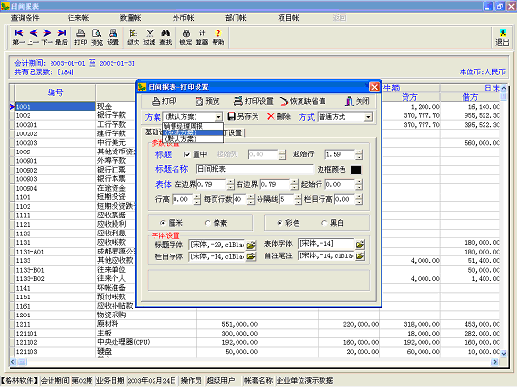Open font picker beside 表体字体 field
This screenshot has width=517, height=387.
pos(360,244)
